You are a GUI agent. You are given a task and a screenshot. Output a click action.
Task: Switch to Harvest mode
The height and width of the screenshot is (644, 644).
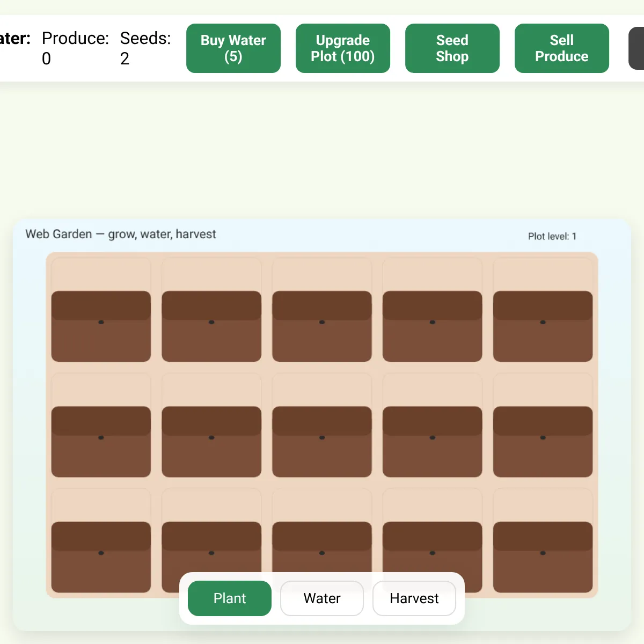click(x=414, y=598)
